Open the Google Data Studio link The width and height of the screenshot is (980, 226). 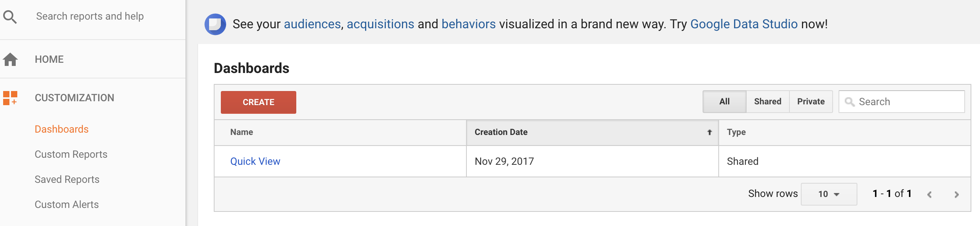pyautogui.click(x=744, y=24)
